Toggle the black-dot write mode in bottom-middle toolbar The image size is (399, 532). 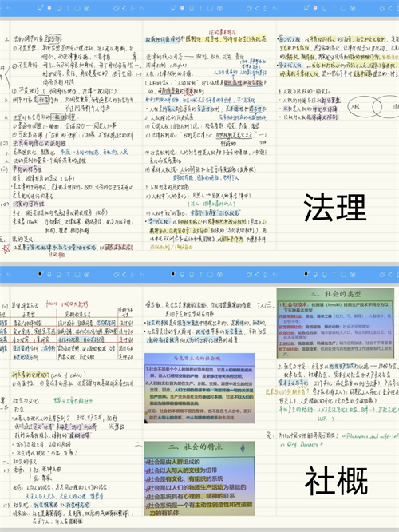pyautogui.click(x=173, y=274)
